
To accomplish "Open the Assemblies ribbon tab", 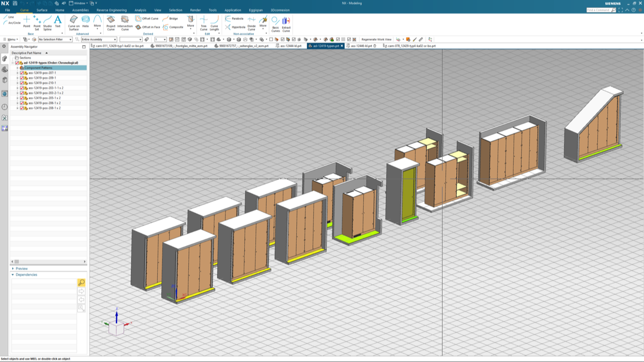I will point(80,10).
